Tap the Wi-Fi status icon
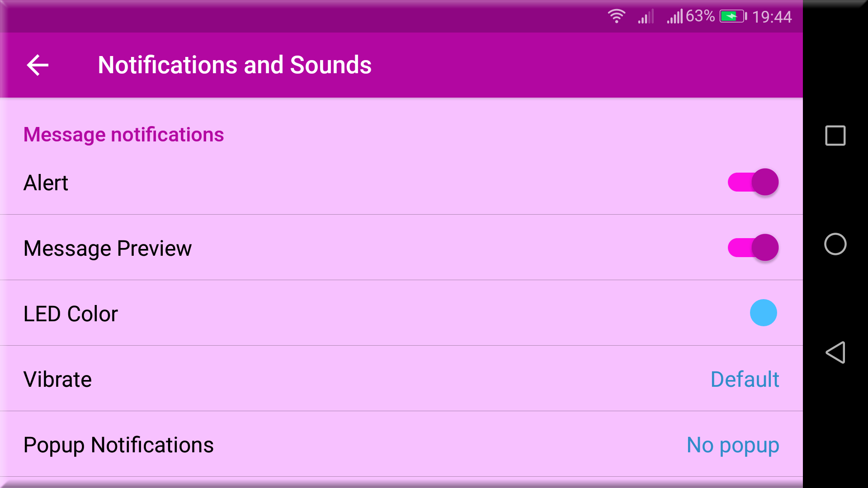 pyautogui.click(x=616, y=16)
